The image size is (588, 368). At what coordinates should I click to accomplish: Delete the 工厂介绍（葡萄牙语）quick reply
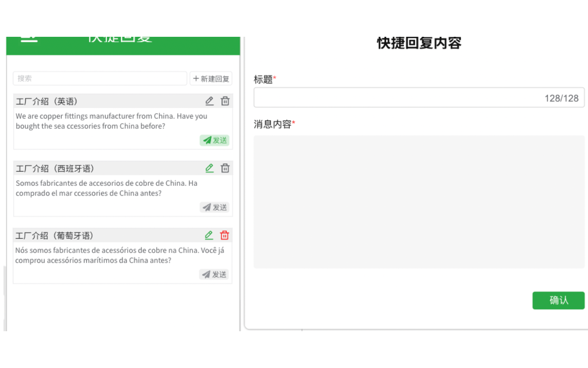[x=225, y=236]
